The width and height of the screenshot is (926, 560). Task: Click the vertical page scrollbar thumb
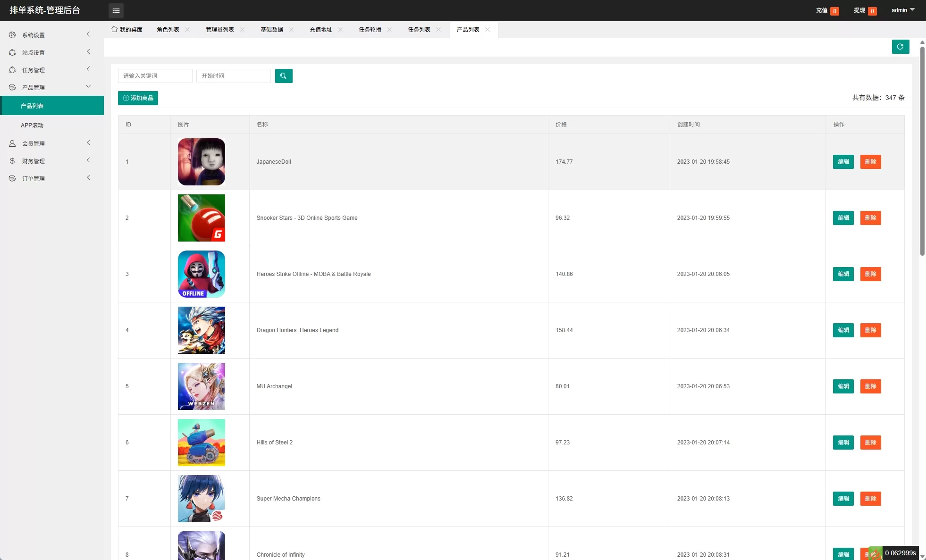pyautogui.click(x=922, y=151)
